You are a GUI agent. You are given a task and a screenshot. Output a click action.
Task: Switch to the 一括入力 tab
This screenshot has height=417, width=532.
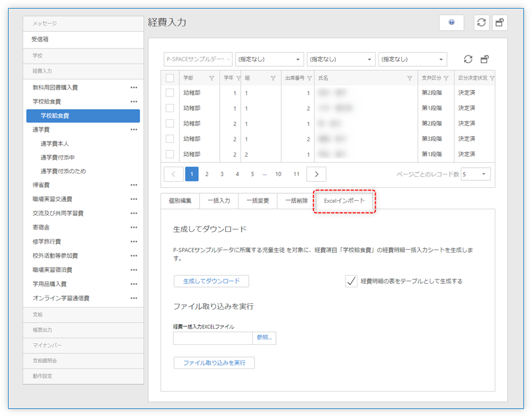point(219,201)
